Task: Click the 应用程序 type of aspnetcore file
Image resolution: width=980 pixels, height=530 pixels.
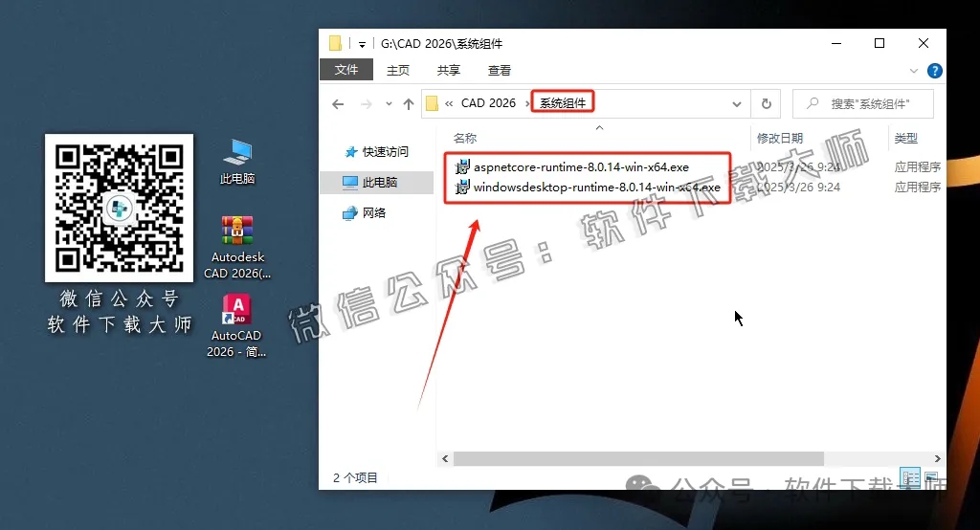Action: 917,166
